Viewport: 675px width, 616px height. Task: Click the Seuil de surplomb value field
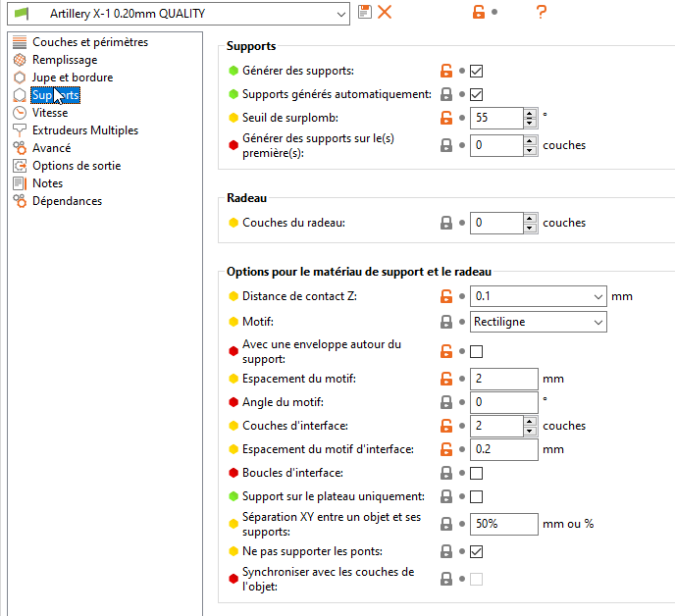point(496,118)
